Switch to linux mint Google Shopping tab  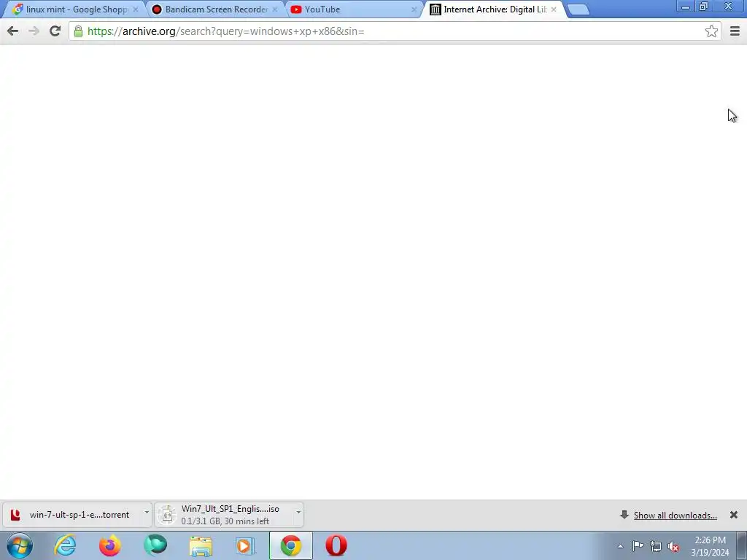click(x=76, y=9)
